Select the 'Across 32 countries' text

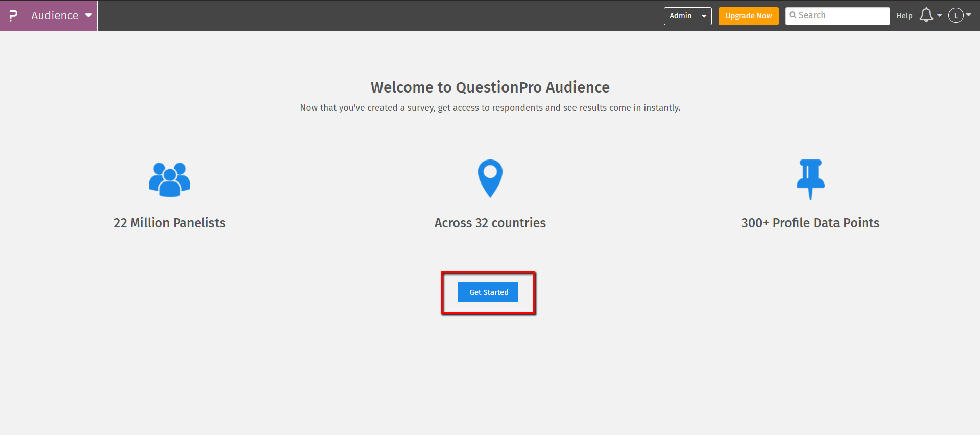coord(490,223)
